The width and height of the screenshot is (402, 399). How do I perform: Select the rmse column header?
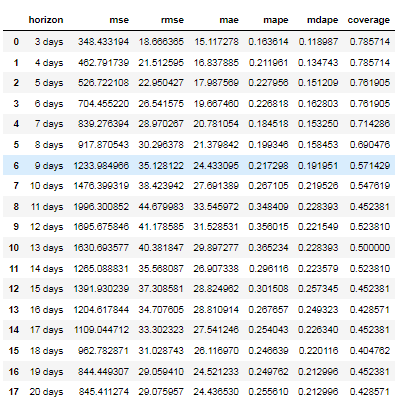172,20
